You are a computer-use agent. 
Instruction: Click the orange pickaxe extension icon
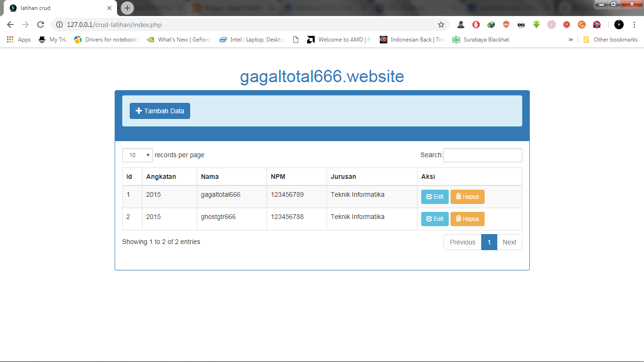click(x=582, y=25)
